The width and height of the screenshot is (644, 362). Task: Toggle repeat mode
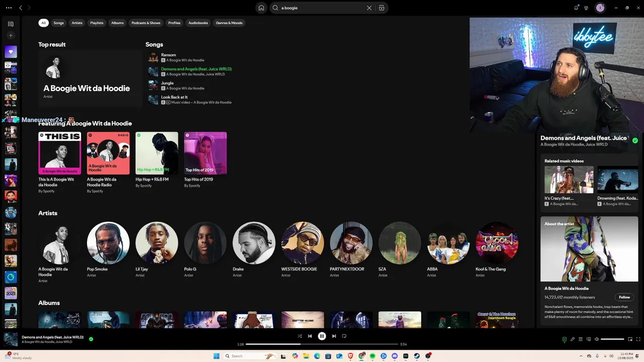pos(344,336)
